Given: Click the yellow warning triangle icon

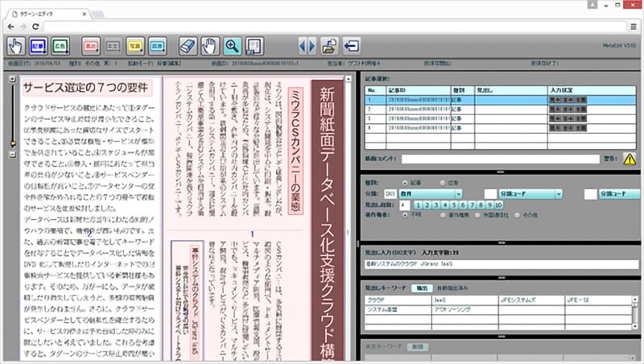Looking at the screenshot, I should coord(630,159).
